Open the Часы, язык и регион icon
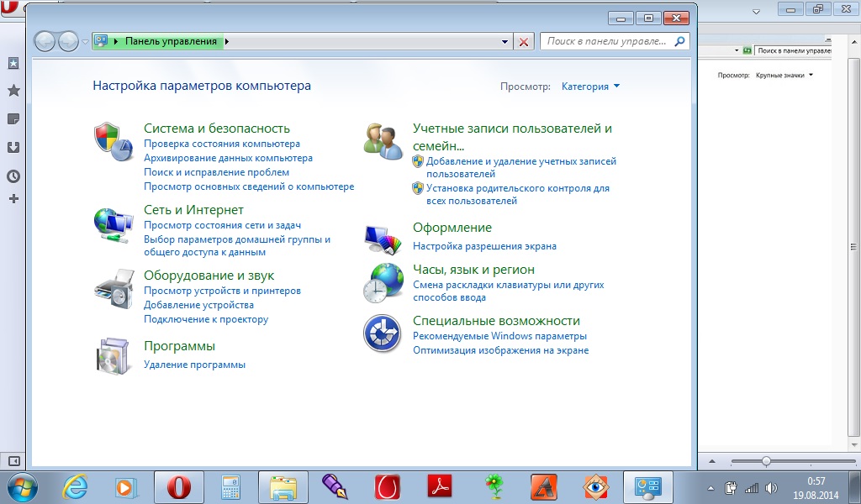Viewport: 861px width, 504px height. 383,282
